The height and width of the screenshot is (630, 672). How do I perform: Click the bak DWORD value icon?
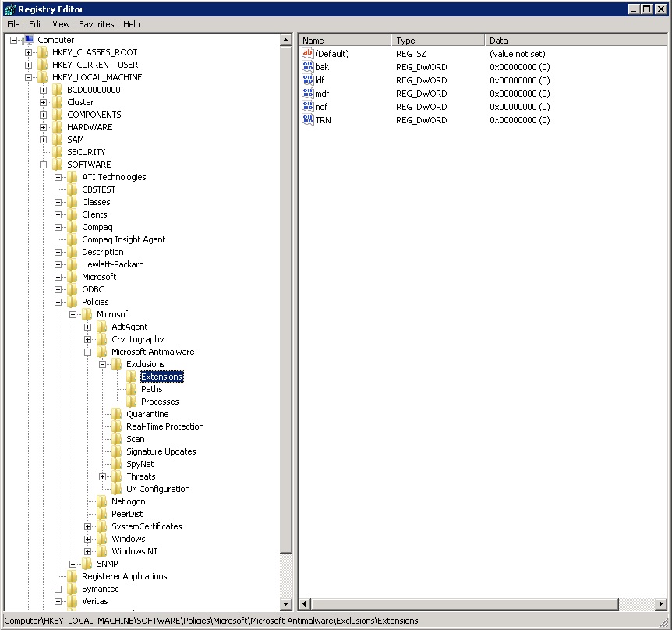pos(307,67)
